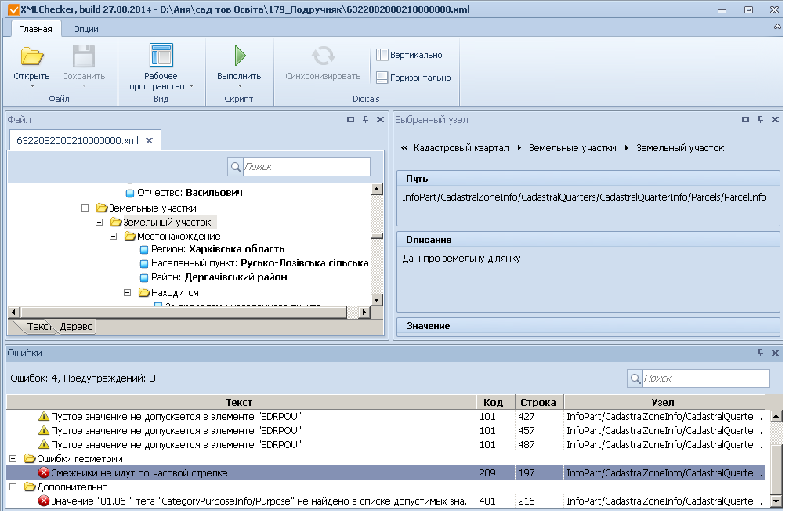Choose Горизонтально layout option
The width and height of the screenshot is (789, 532).
click(414, 78)
